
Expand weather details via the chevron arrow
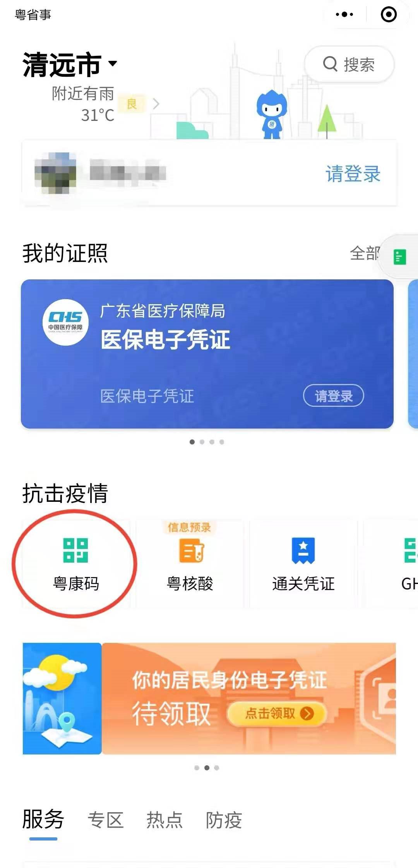[156, 104]
